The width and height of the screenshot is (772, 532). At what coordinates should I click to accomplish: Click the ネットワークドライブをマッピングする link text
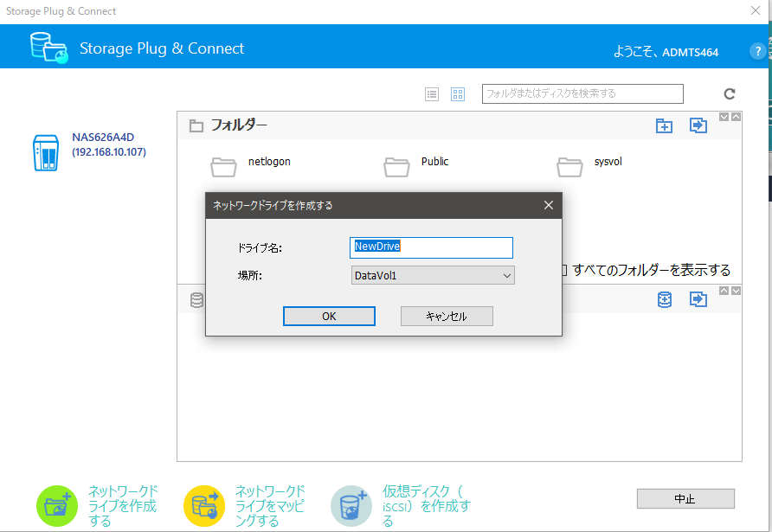(x=270, y=505)
